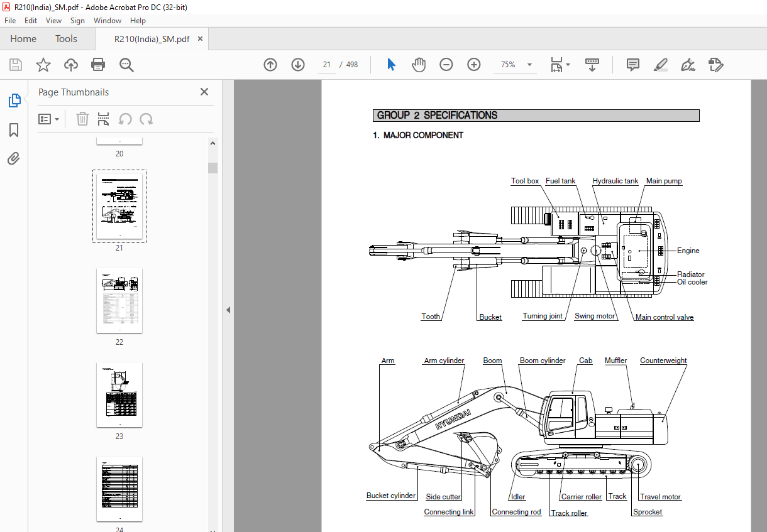
Task: Open the View menu
Action: click(x=54, y=21)
